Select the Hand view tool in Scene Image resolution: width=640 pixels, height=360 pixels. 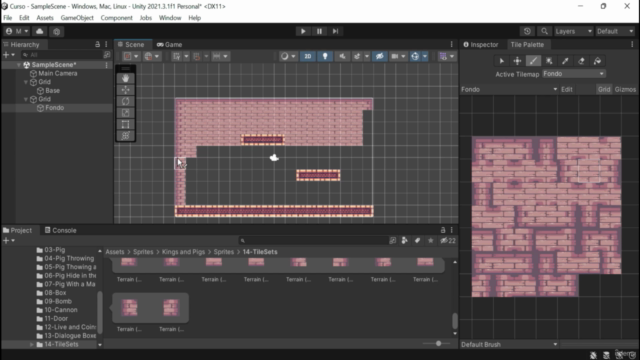[125, 78]
